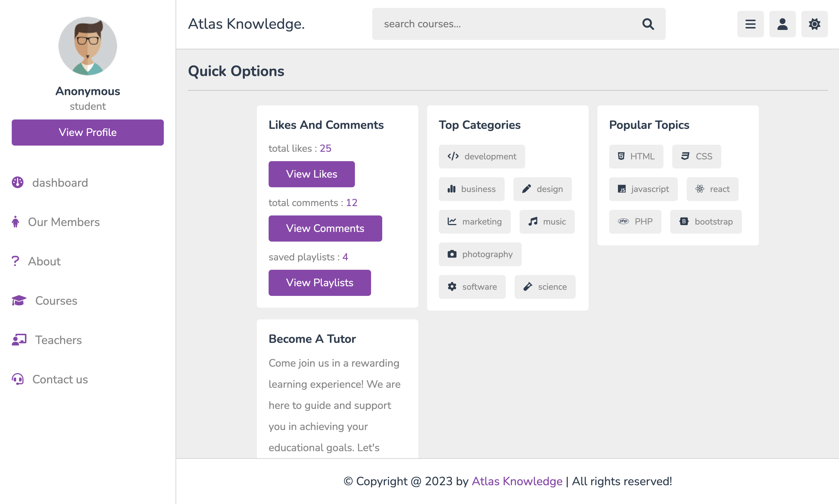Select the development category
839x504 pixels.
click(482, 156)
